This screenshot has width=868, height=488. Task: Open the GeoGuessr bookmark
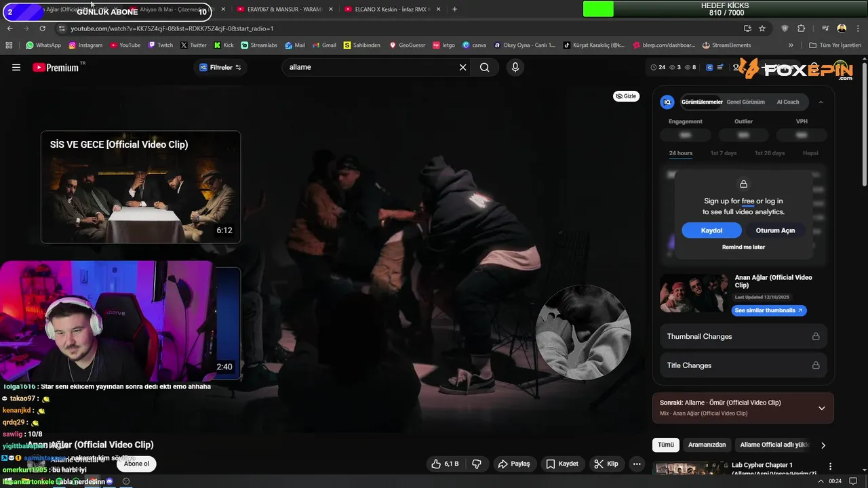click(407, 45)
